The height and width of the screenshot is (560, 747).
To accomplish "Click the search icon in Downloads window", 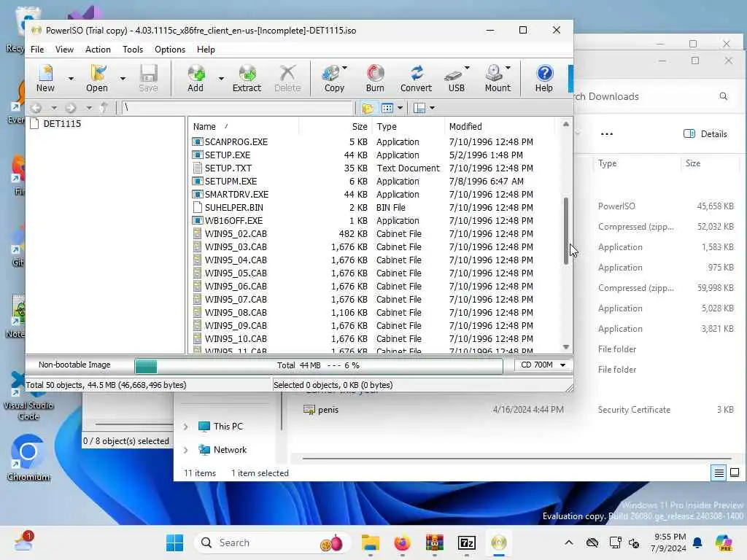I will (723, 97).
